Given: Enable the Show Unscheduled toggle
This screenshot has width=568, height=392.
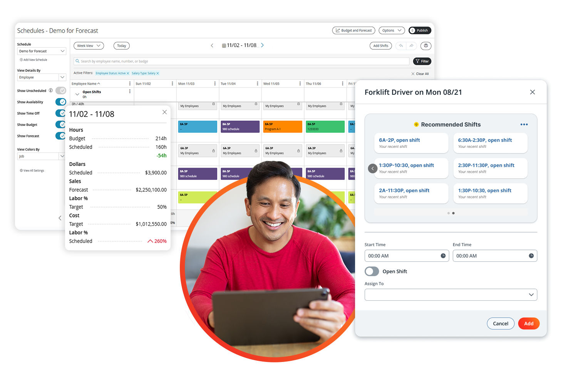Looking at the screenshot, I should click(x=60, y=91).
